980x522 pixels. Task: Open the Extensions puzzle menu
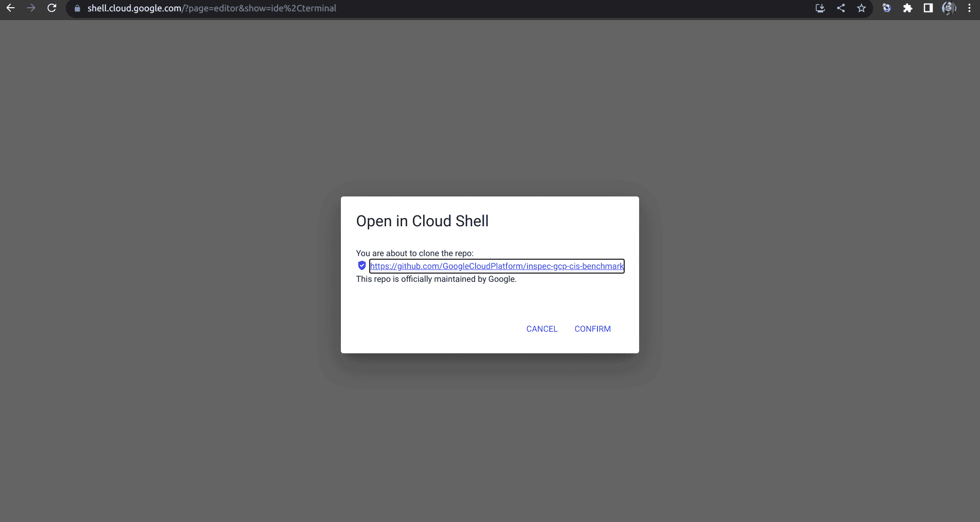[x=908, y=8]
